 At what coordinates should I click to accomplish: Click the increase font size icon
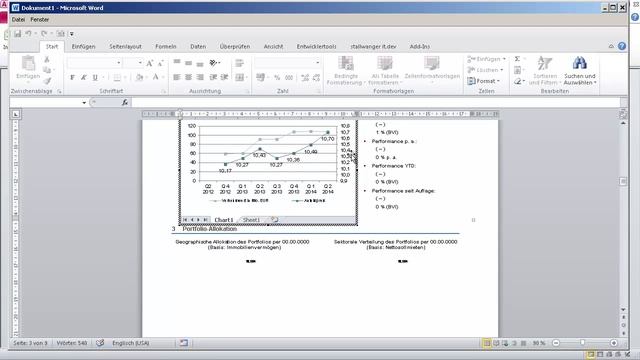pyautogui.click(x=149, y=63)
